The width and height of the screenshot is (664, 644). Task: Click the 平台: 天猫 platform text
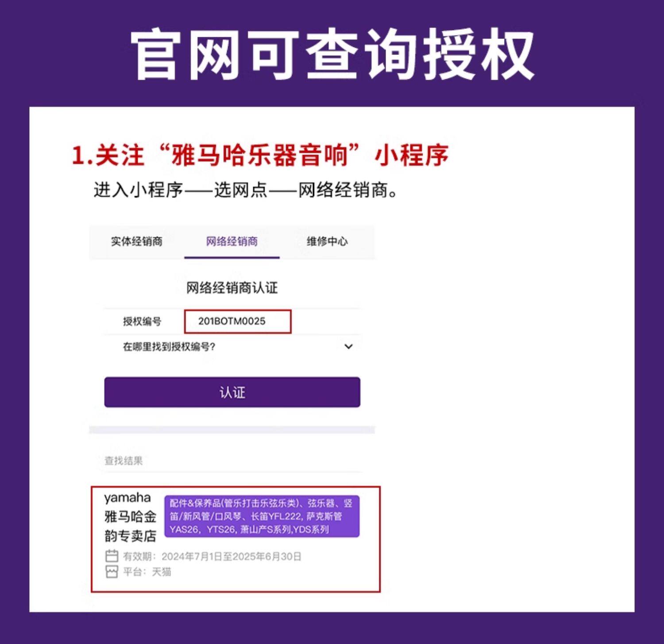pyautogui.click(x=147, y=572)
